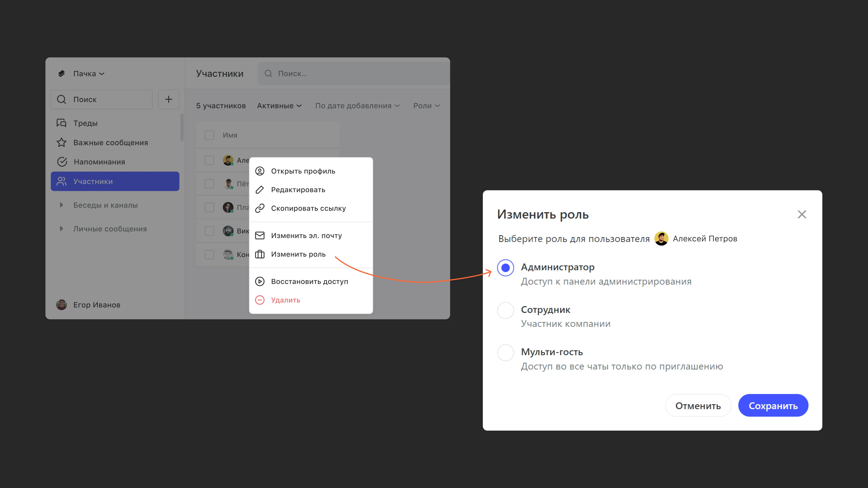Image resolution: width=868 pixels, height=488 pixels.
Task: Click the briefcase icon for Изменить роль
Action: pyautogui.click(x=259, y=254)
